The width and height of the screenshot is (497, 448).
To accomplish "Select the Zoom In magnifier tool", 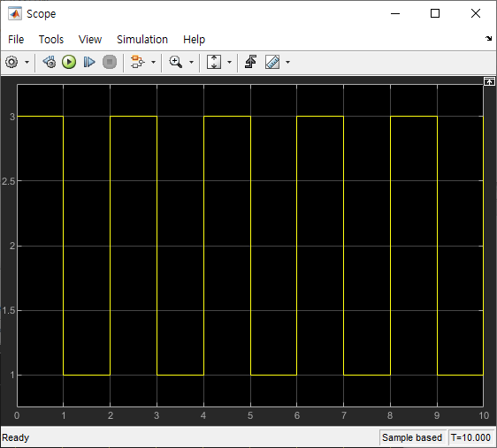I will click(x=176, y=62).
